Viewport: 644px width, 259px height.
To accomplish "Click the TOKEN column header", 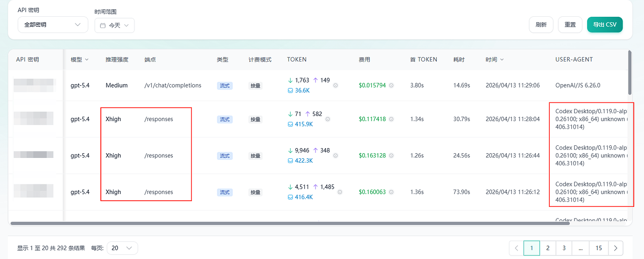I will click(x=297, y=60).
